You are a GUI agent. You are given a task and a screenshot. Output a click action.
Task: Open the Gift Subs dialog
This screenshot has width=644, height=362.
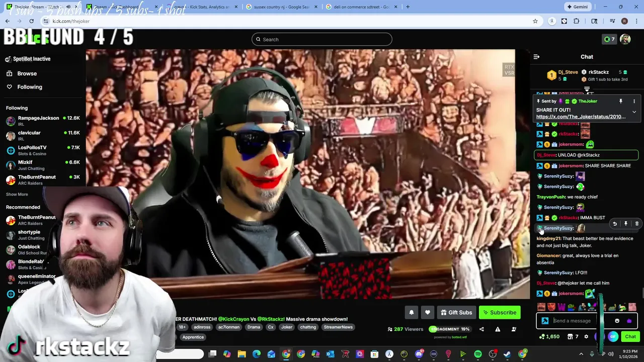(456, 312)
